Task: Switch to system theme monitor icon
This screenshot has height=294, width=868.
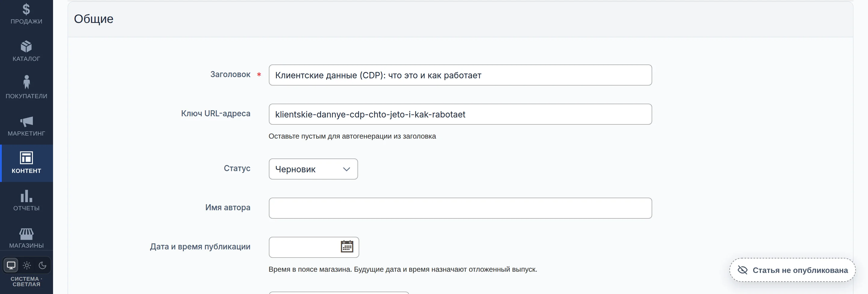Action: pos(11,265)
